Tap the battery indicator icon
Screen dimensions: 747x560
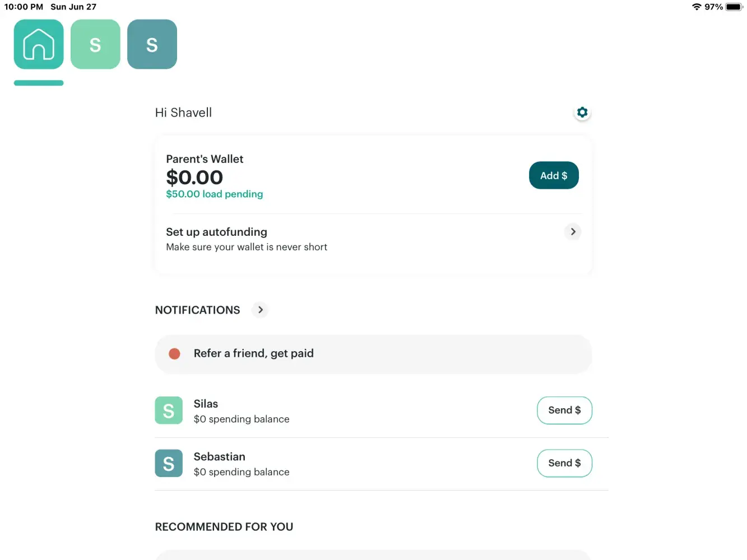tap(734, 7)
